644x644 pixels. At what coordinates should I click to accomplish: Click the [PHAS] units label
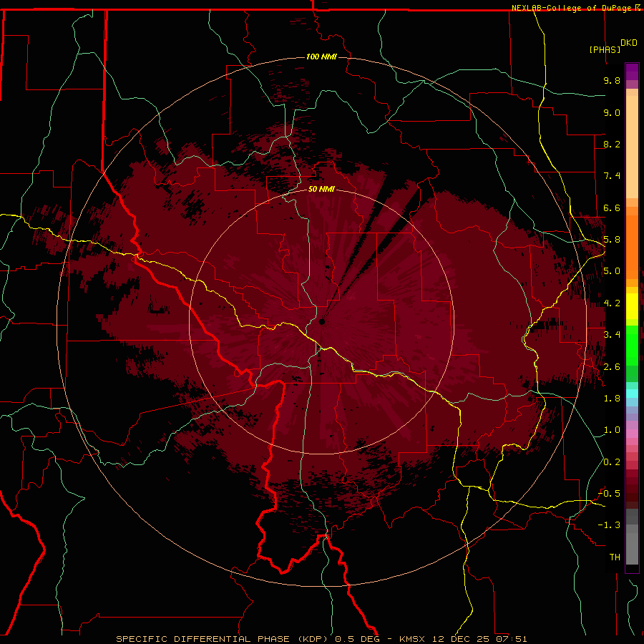point(605,49)
